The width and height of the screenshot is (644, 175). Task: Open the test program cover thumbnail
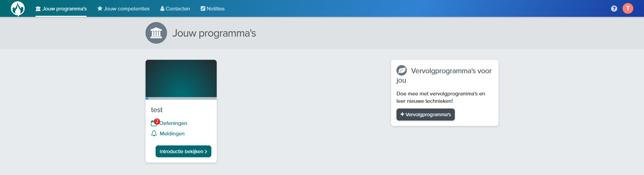pyautogui.click(x=181, y=79)
